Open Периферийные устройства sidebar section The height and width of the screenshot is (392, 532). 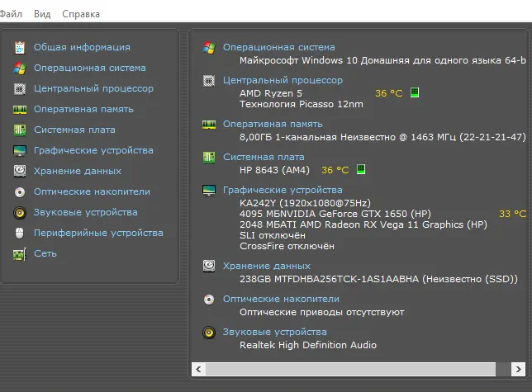tap(98, 233)
